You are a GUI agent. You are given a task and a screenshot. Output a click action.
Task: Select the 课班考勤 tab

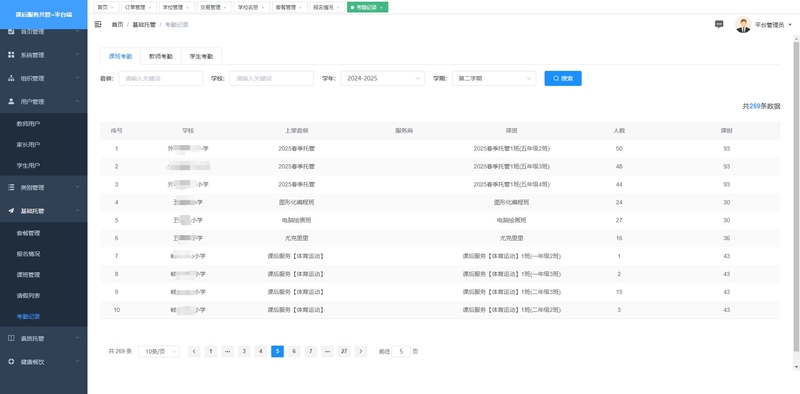(x=120, y=57)
